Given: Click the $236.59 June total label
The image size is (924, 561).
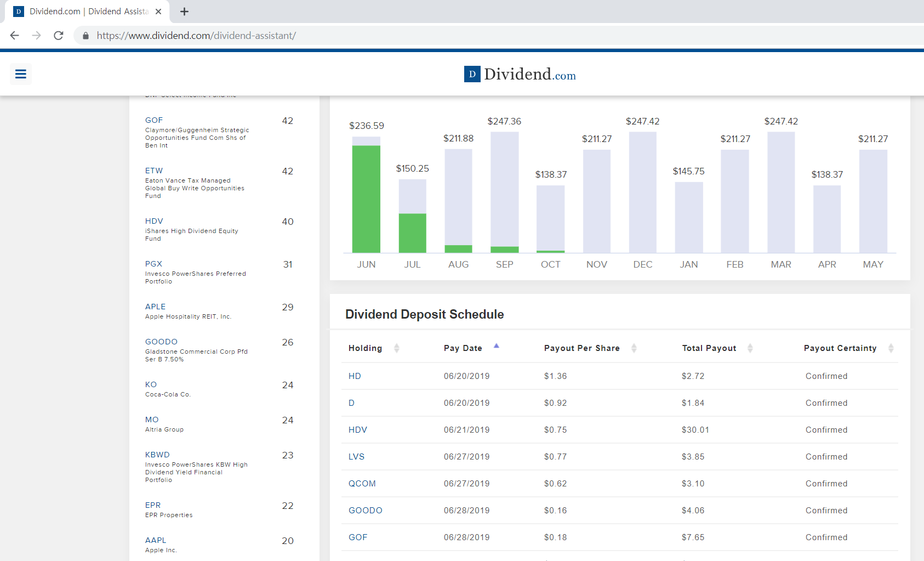Looking at the screenshot, I should [x=367, y=126].
